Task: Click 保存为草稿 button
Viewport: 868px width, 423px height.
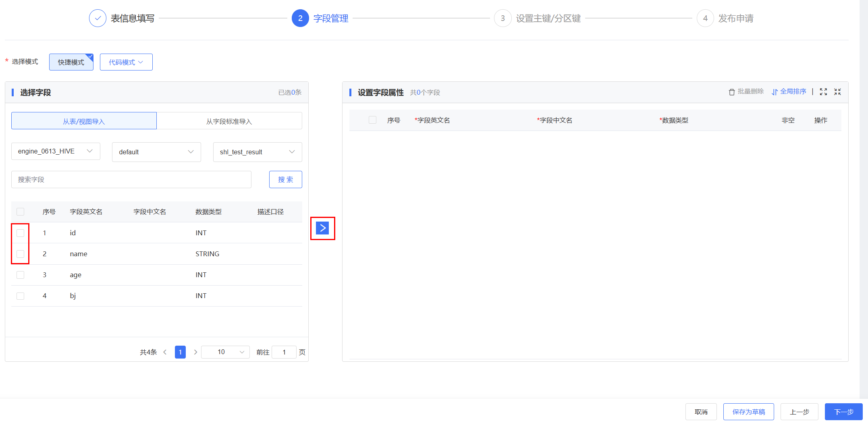Action: 749,412
